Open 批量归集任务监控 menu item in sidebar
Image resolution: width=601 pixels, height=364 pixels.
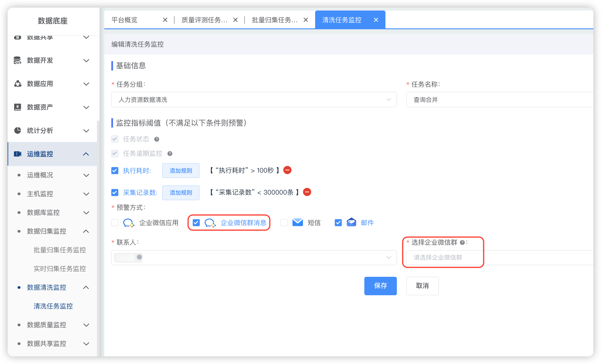pos(60,250)
